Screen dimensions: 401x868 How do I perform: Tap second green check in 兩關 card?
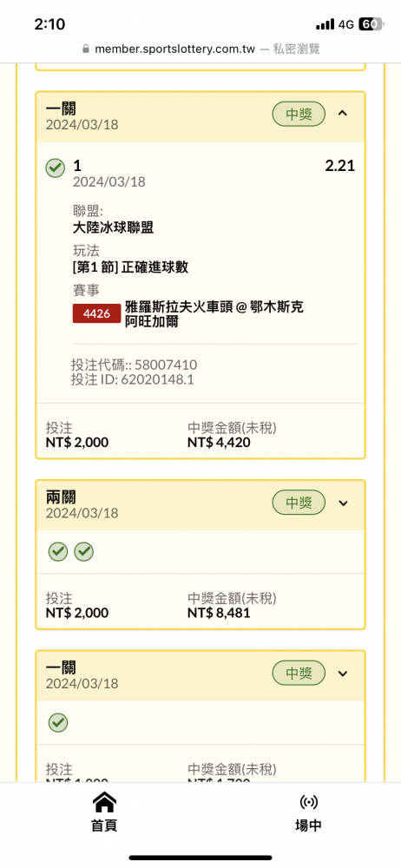coord(83,551)
